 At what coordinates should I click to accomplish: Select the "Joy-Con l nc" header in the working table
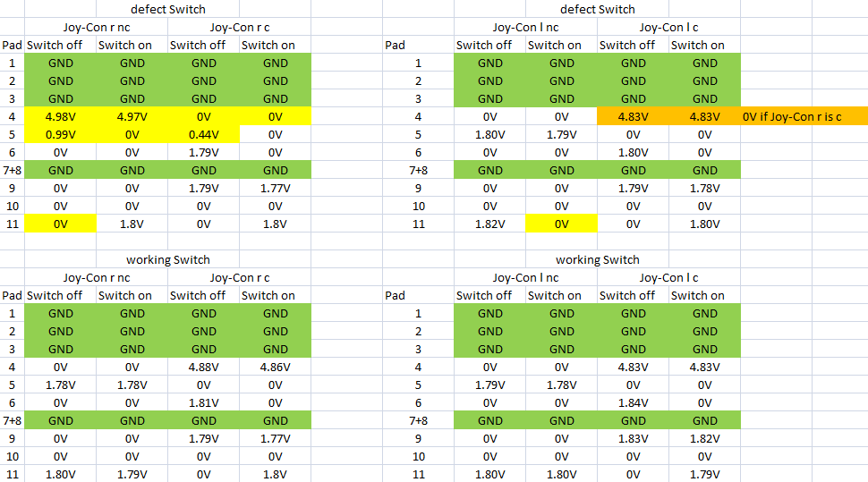click(x=525, y=277)
